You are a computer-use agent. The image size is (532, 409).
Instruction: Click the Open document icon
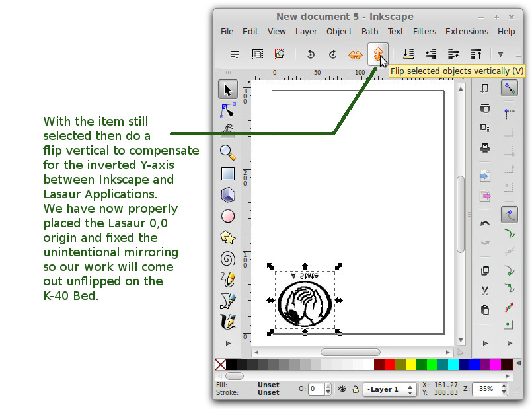485,108
